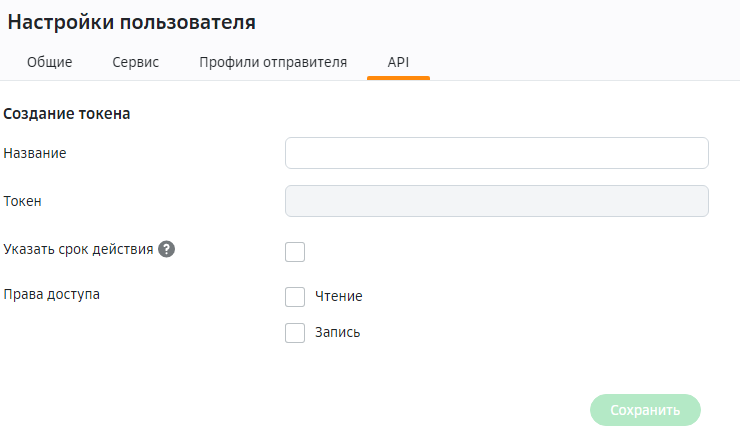Select the API tab
This screenshot has width=740, height=442.
point(398,62)
